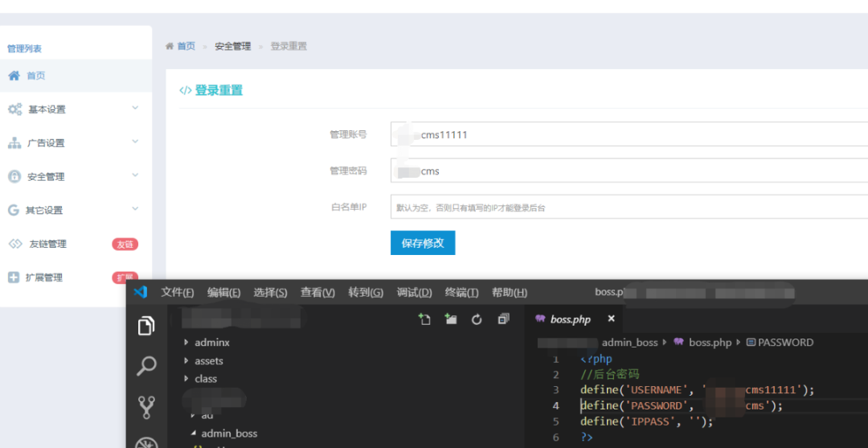The height and width of the screenshot is (448, 868).
Task: Expand the 安全管理 sidebar menu
Action: [72, 177]
